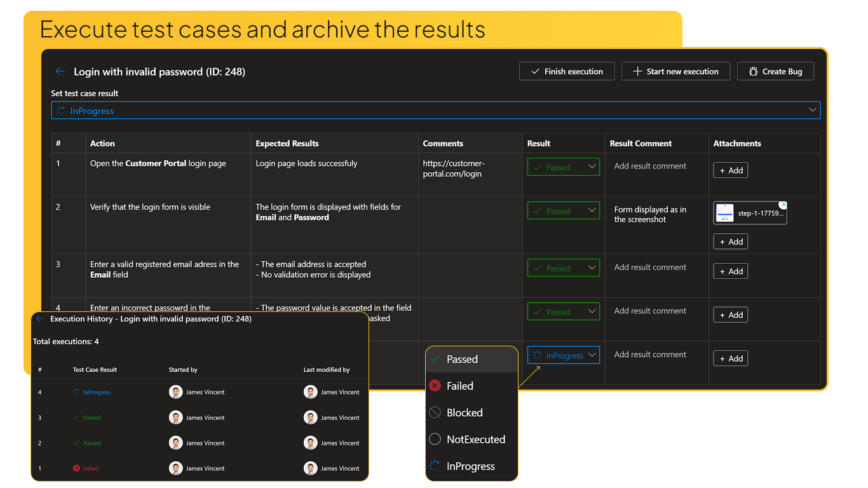Viewport: 868px width, 488px height.
Task: Click Add in step 1 Attachments column
Action: point(730,170)
